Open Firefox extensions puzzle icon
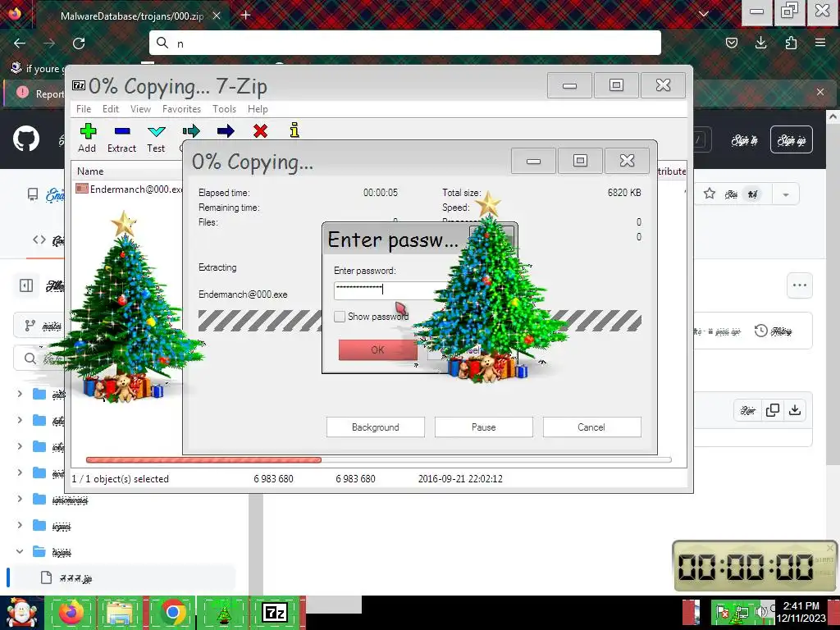840x630 pixels. pyautogui.click(x=791, y=43)
